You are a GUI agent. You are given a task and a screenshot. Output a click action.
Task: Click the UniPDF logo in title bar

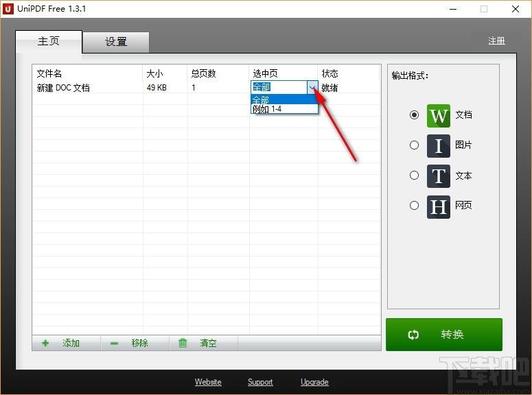point(8,8)
